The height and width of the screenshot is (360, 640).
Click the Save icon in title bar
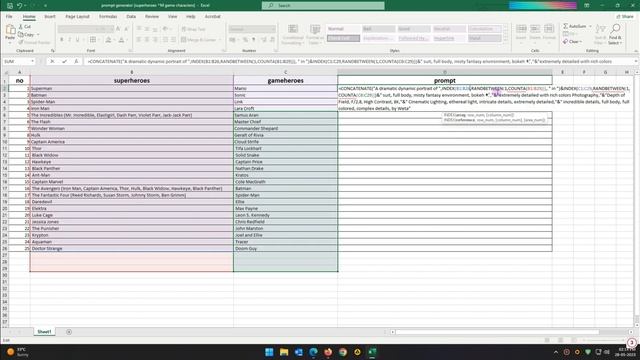tap(10, 5)
